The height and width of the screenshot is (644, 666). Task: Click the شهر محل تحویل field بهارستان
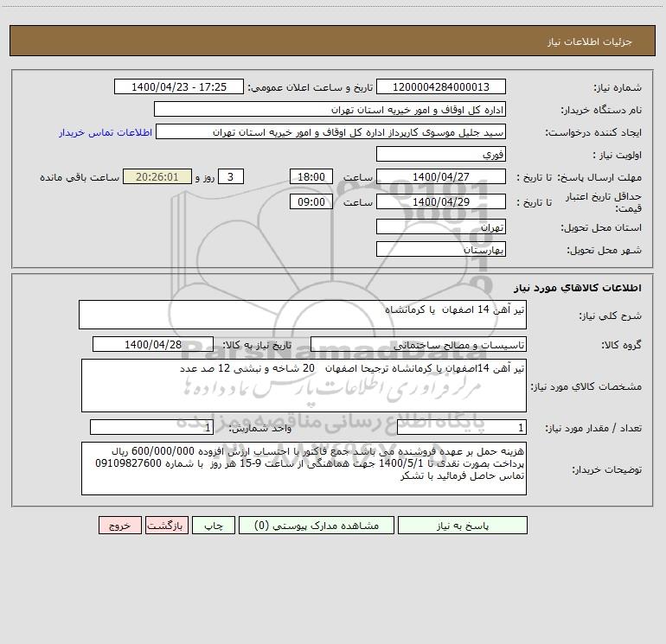(x=441, y=249)
